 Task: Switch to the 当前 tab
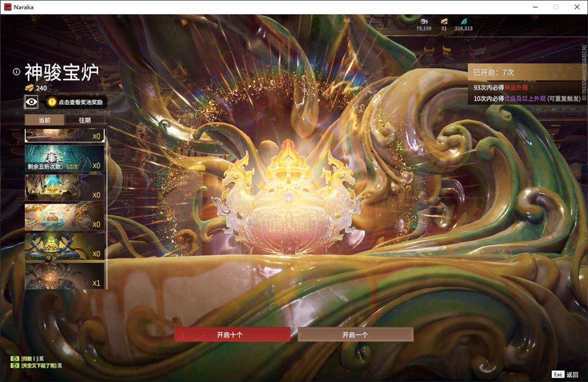click(45, 120)
